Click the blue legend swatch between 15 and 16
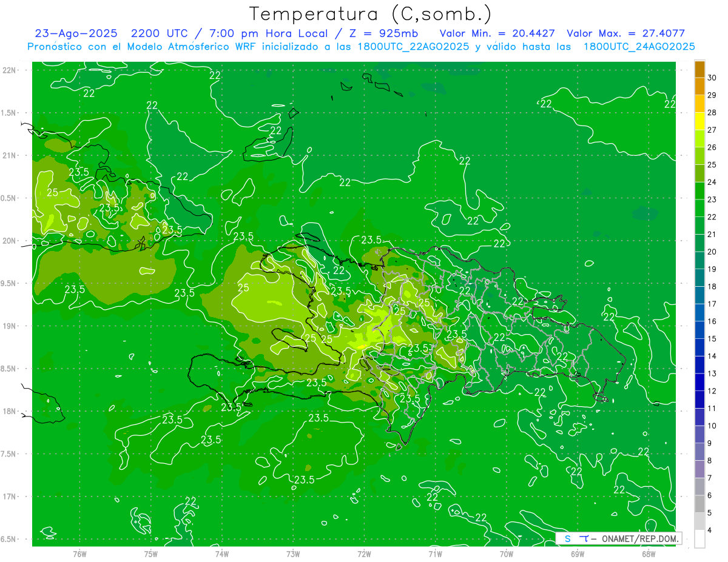 tap(699, 330)
